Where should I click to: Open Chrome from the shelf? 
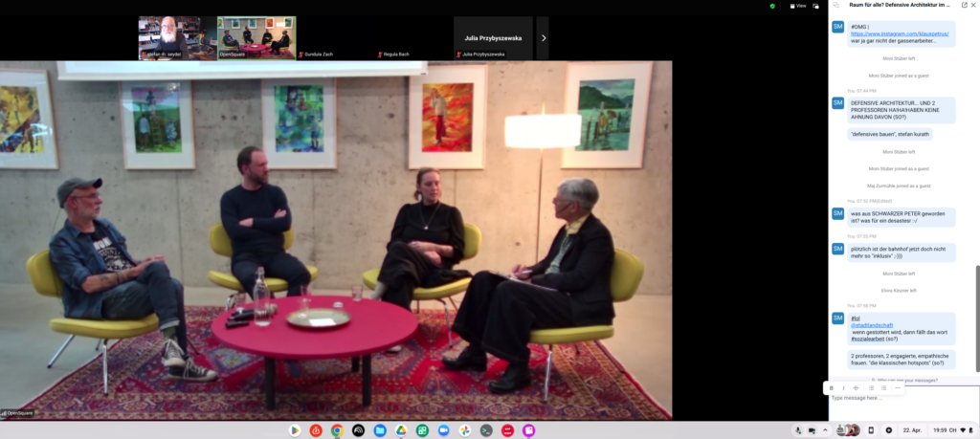tap(337, 430)
